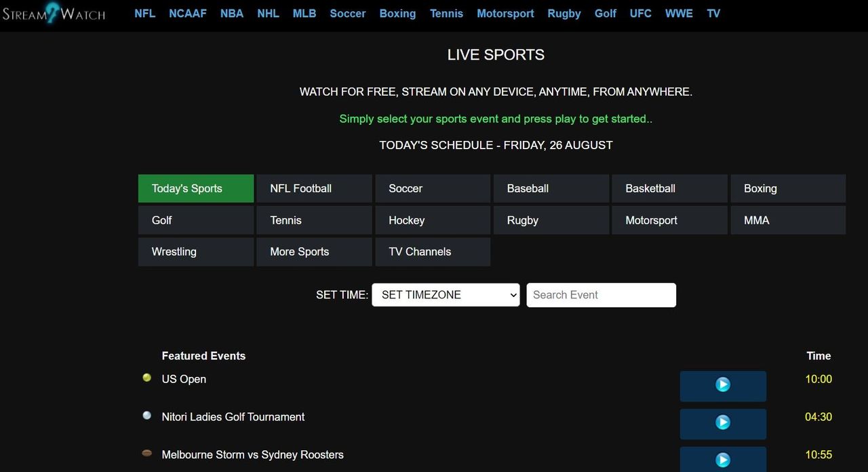Click the 10:55 time value

[818, 455]
